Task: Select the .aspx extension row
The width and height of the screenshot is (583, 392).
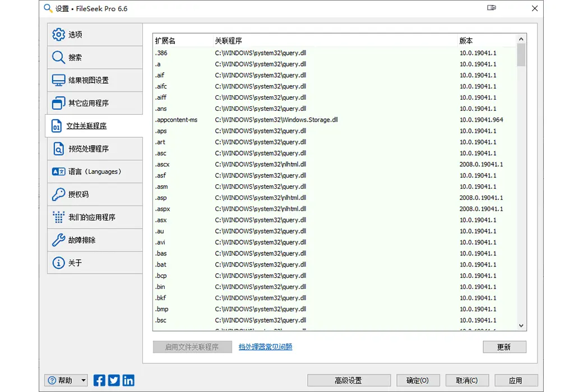Action: (x=335, y=209)
